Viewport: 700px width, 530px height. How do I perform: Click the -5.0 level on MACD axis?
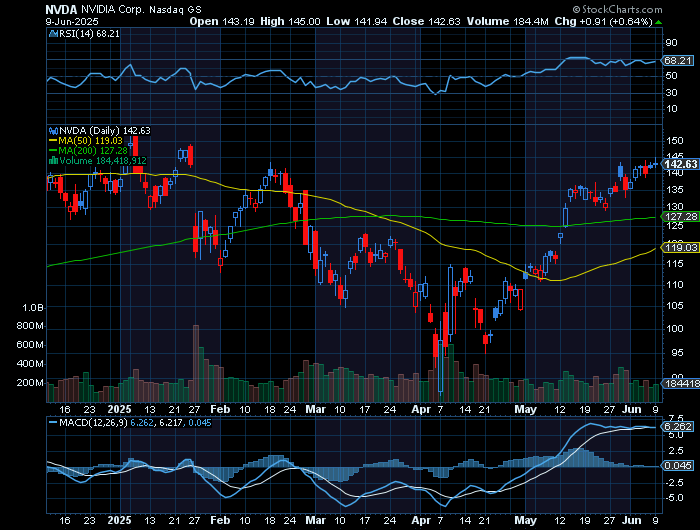[675, 498]
